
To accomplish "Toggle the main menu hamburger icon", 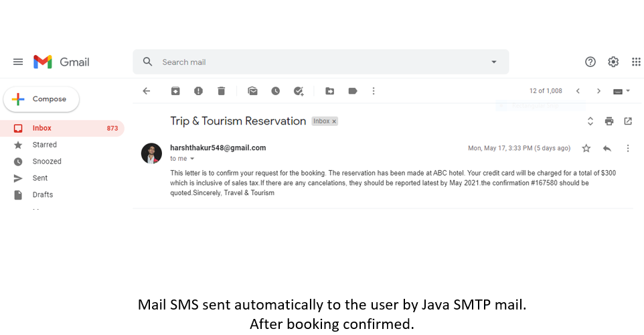I will (x=18, y=62).
